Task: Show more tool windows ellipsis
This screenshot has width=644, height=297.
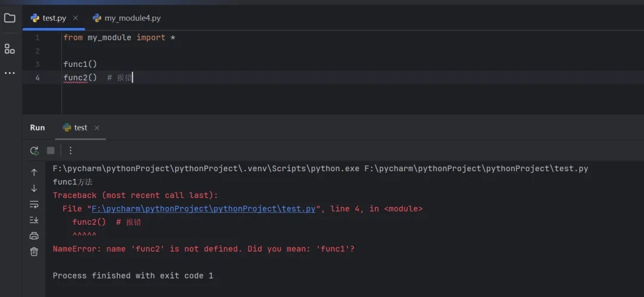Action: click(x=10, y=73)
